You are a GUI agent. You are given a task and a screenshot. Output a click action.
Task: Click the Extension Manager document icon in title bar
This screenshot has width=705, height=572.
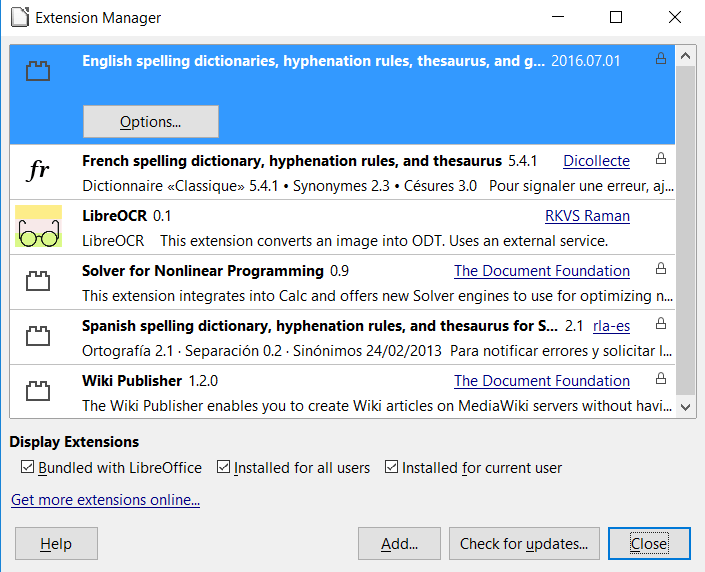click(x=20, y=17)
